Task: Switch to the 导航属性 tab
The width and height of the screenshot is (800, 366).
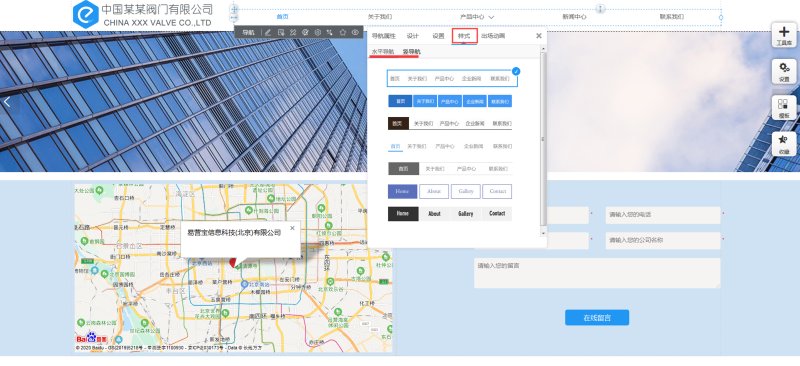Action: point(383,36)
